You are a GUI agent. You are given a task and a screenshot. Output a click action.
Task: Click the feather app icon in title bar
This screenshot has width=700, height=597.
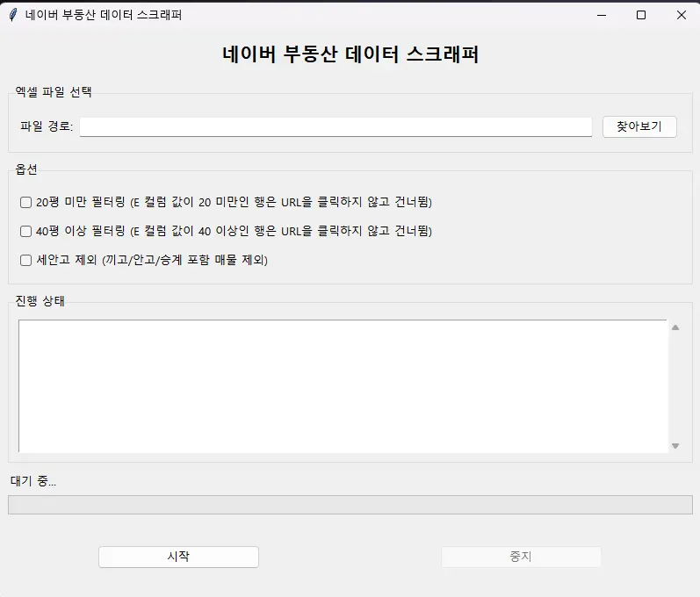(13, 15)
